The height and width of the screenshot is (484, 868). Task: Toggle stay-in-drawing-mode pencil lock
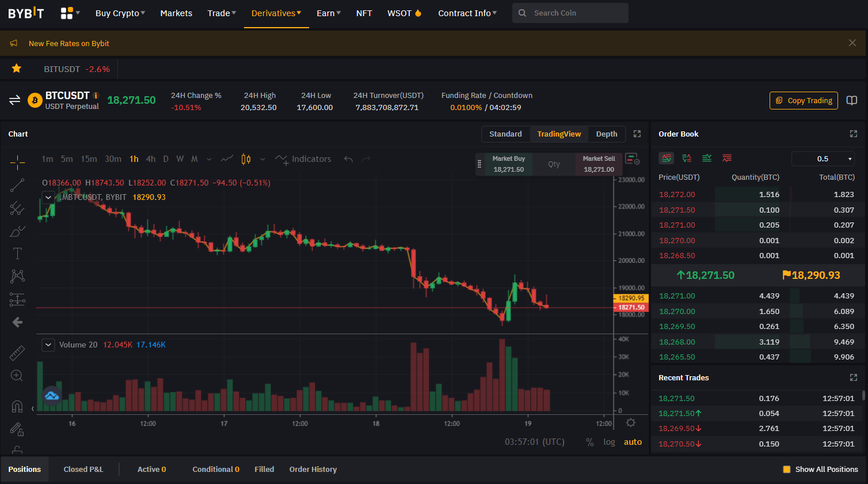(17, 429)
